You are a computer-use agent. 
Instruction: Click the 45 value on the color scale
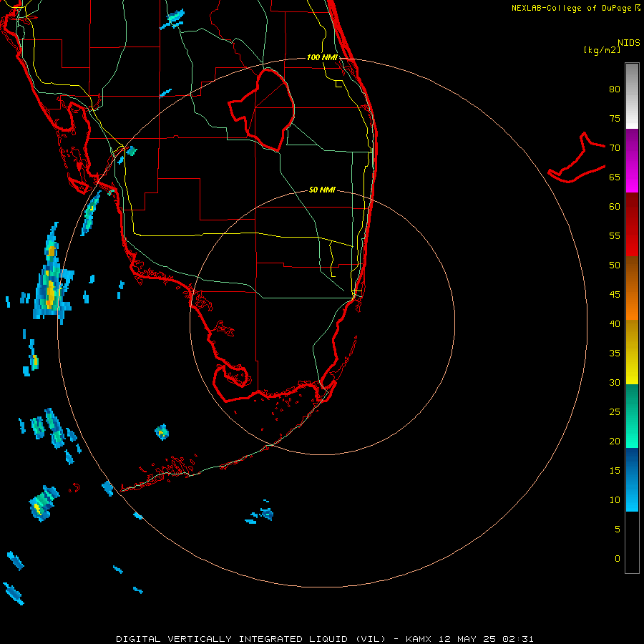click(615, 295)
